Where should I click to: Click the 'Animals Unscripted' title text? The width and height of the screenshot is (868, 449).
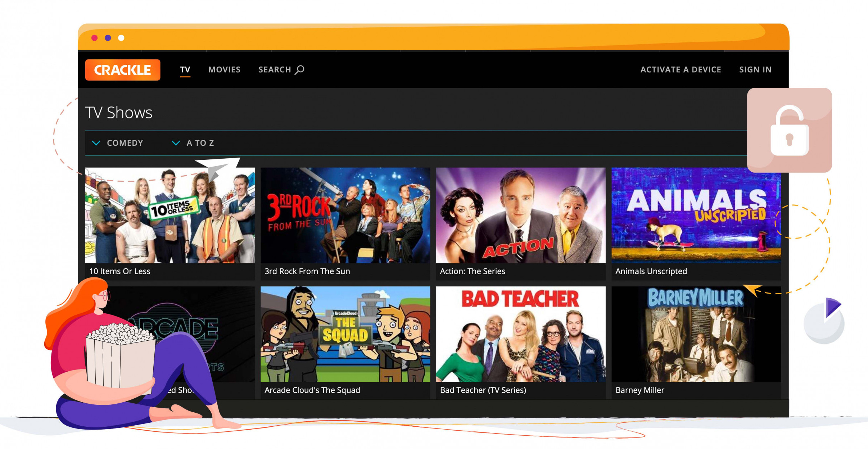pos(651,271)
